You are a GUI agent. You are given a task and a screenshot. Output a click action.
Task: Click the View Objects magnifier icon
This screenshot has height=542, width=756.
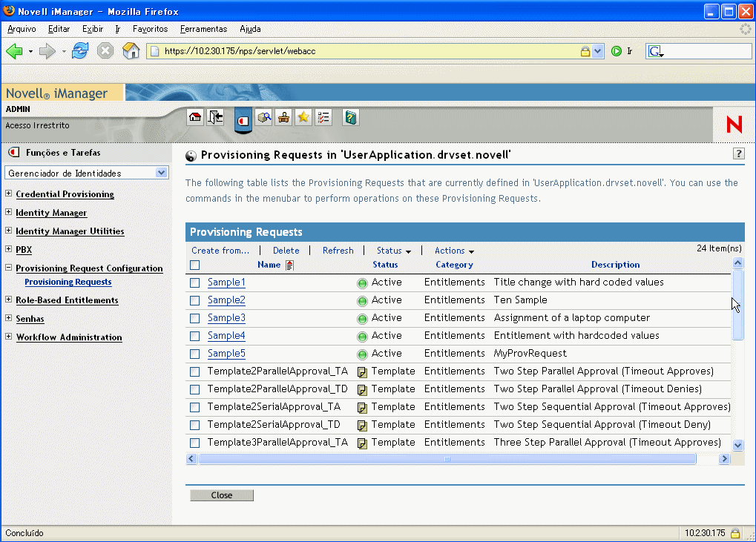(263, 117)
